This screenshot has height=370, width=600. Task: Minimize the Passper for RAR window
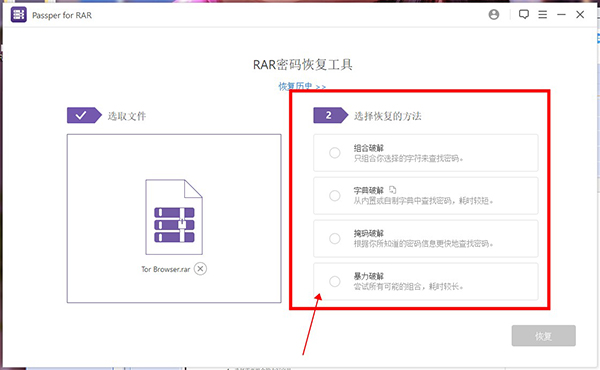(x=561, y=15)
